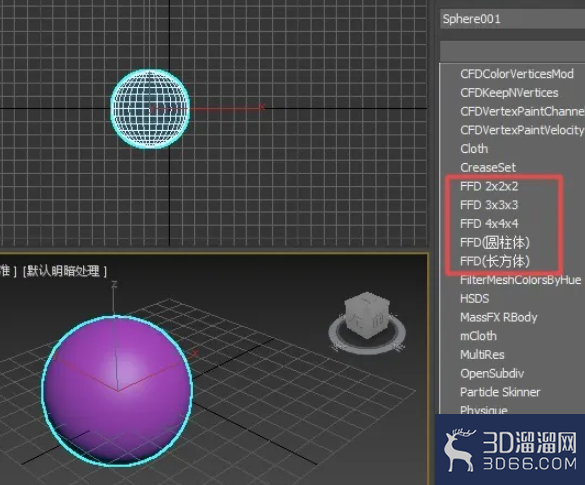This screenshot has width=585, height=485.
Task: Select the Particle Skinner modifier
Action: [500, 392]
